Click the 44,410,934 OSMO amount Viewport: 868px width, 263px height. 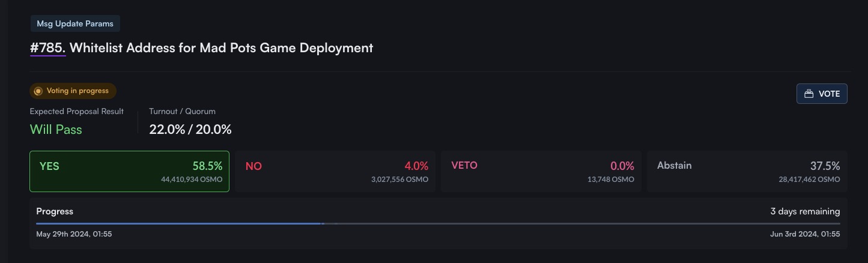[191, 180]
